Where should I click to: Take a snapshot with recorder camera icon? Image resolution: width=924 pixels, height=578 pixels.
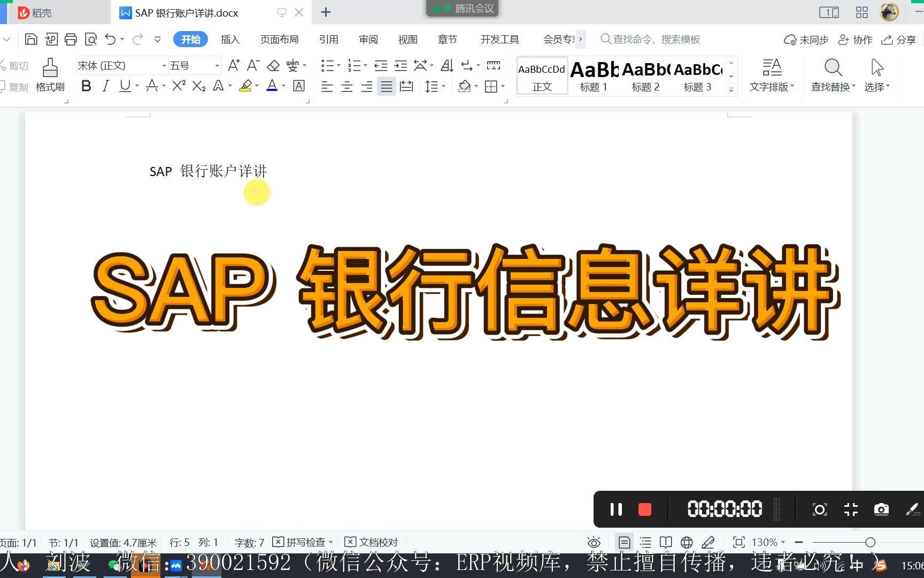pos(881,509)
